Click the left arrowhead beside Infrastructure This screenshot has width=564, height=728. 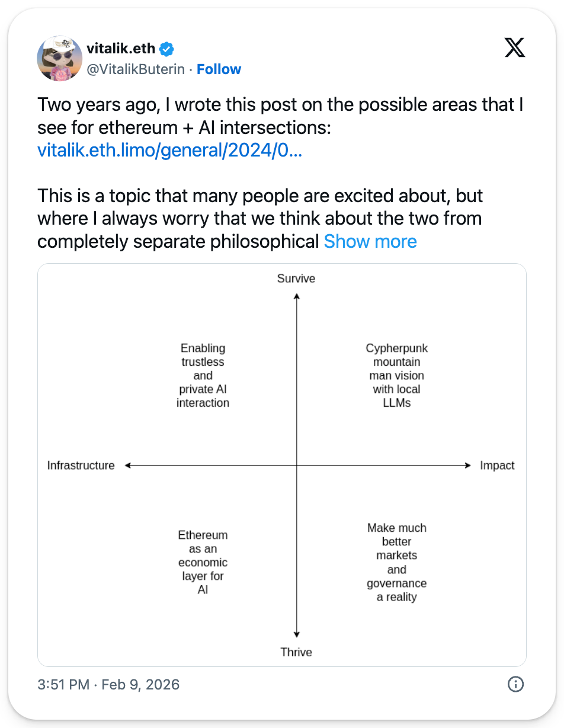129,466
